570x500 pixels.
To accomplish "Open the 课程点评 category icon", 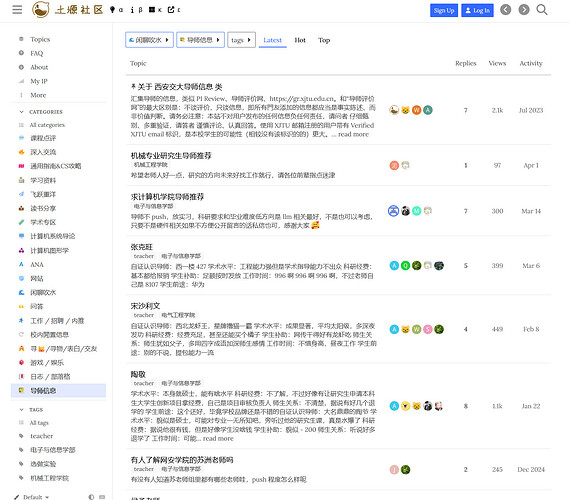I will click(21, 138).
